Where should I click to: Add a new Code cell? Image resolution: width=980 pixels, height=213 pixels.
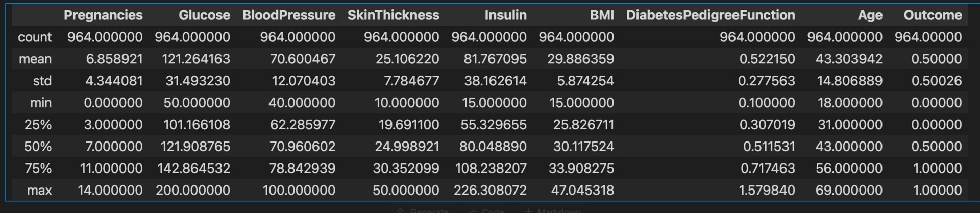486,210
